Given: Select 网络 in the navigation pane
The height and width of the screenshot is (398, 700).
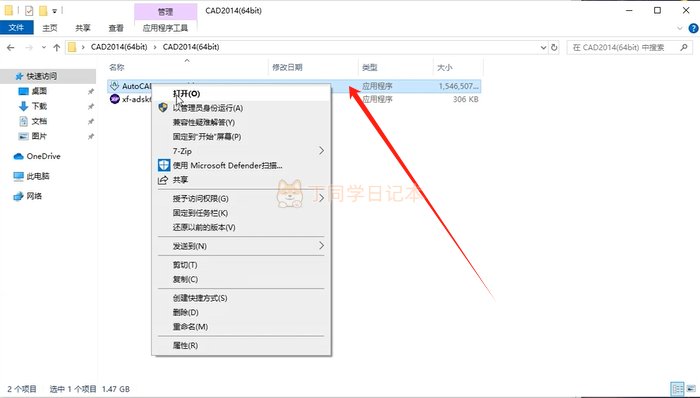Looking at the screenshot, I should point(34,196).
